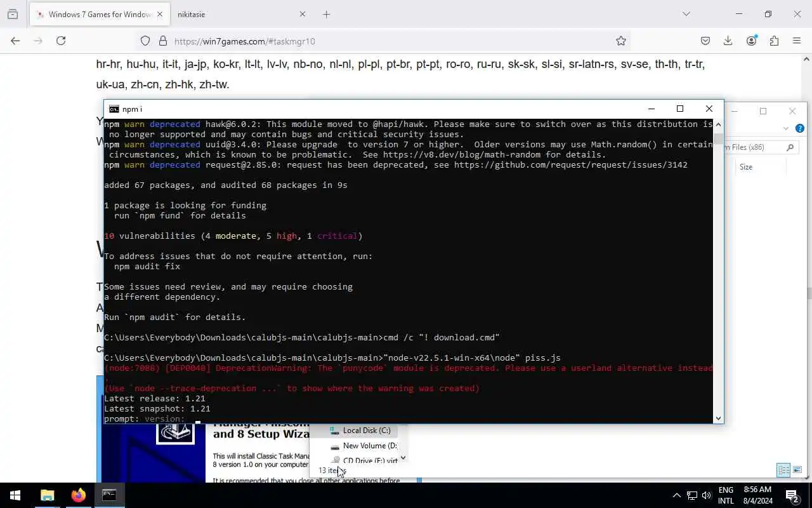Minimize the npm i console window
The image size is (812, 508).
(x=650, y=109)
